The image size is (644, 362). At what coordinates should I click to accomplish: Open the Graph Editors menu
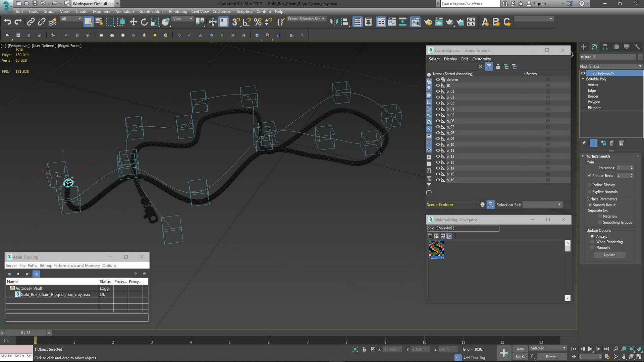click(x=151, y=11)
